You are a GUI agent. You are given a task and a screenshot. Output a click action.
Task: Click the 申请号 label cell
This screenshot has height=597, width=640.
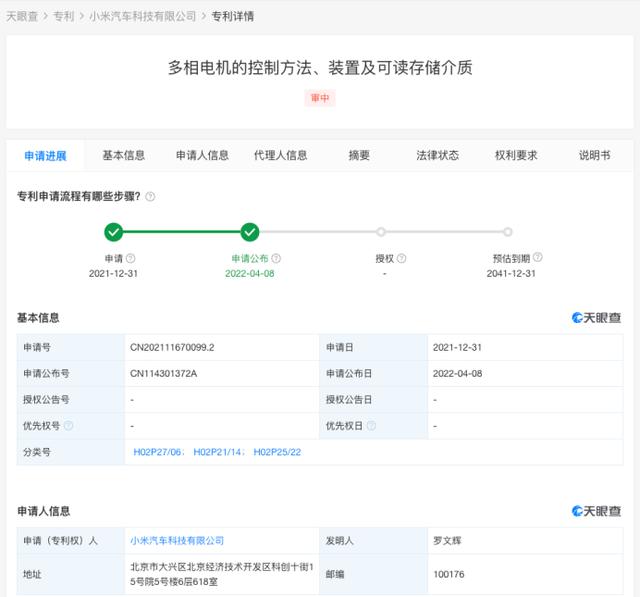point(71,348)
